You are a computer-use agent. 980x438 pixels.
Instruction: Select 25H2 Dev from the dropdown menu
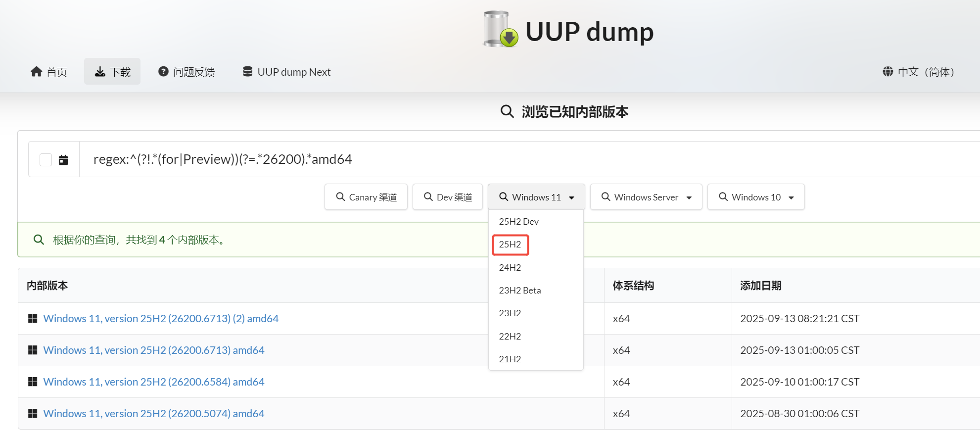pos(536,221)
